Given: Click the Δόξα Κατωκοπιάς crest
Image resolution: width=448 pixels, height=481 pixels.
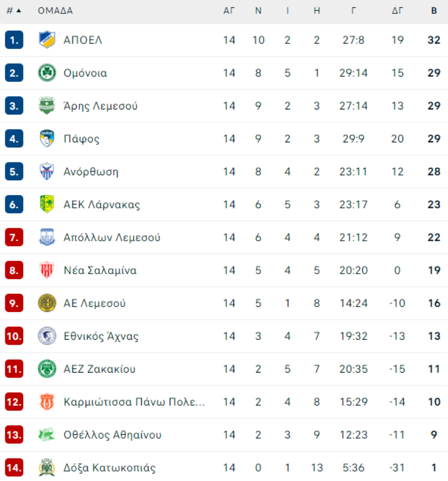Looking at the screenshot, I should (47, 467).
